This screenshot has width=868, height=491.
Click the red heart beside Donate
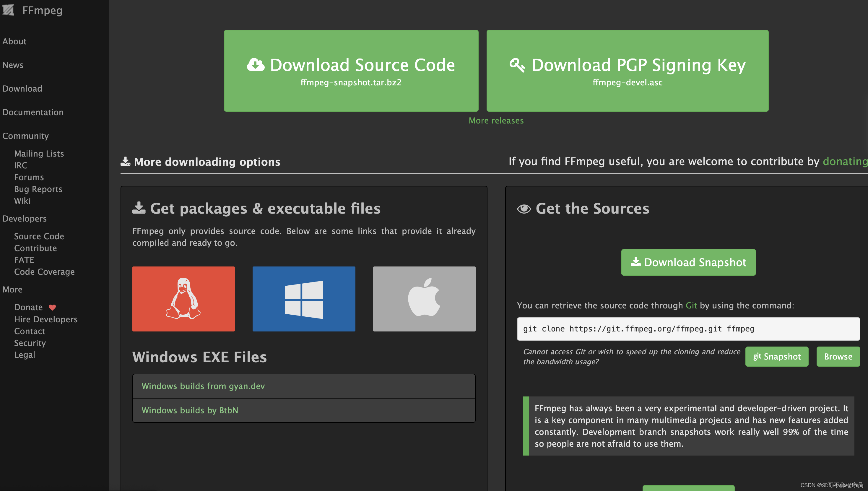pyautogui.click(x=52, y=307)
